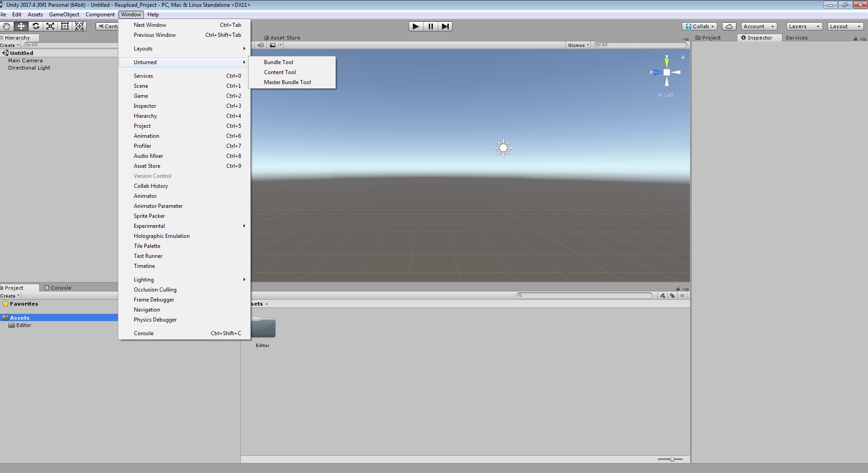Screen dimensions: 868x473
Task: Toggle the scene gizmo rotation lock
Action: [683, 57]
